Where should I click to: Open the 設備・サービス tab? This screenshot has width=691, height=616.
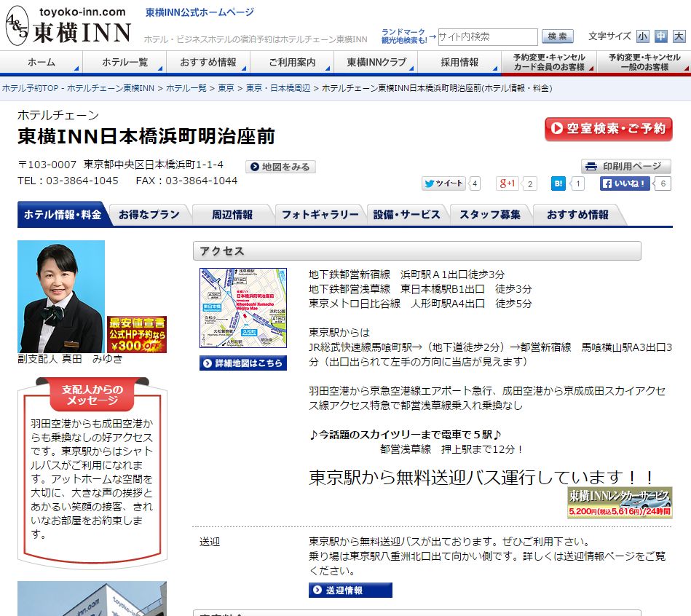(406, 215)
